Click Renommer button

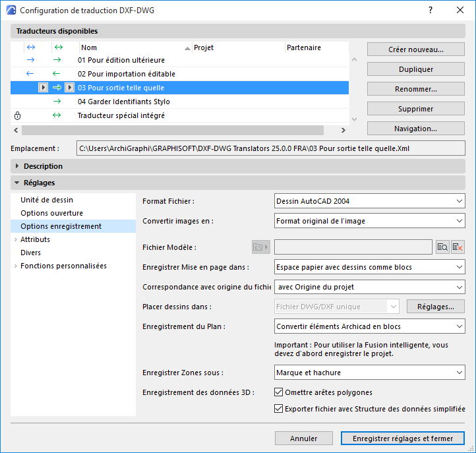point(415,89)
